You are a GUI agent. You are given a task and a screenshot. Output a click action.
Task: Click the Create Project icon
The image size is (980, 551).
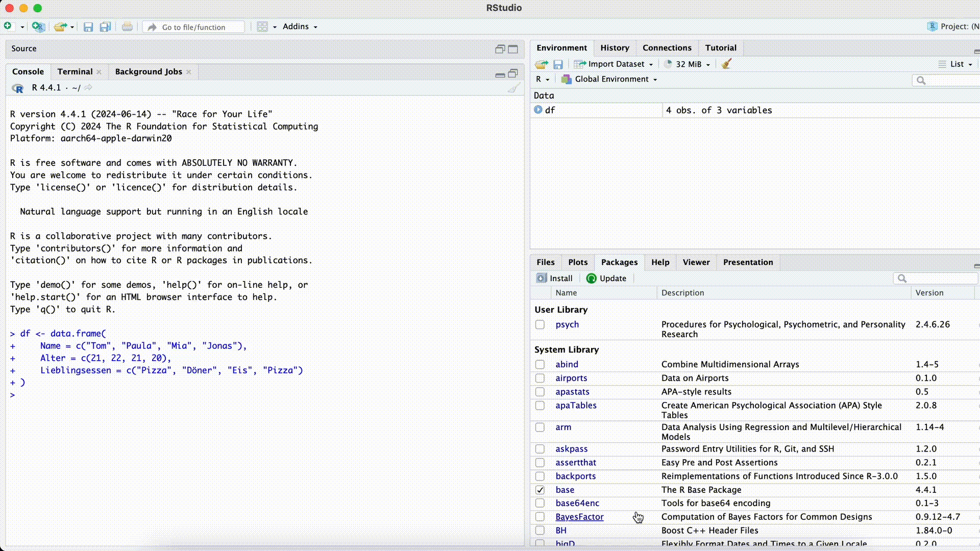coord(38,27)
